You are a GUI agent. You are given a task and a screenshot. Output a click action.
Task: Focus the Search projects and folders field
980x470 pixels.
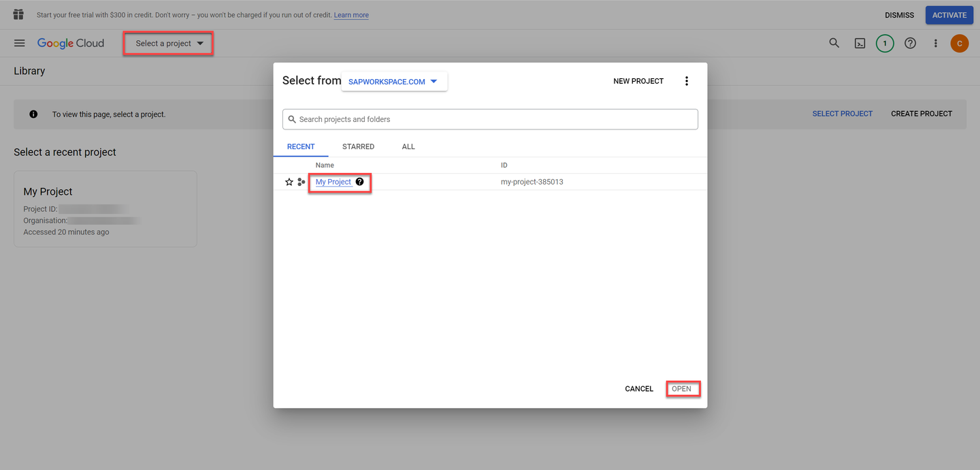[x=490, y=119]
